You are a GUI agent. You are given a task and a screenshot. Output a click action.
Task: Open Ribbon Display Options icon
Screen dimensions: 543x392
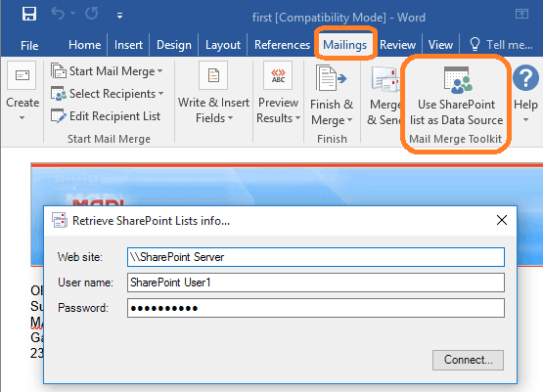[521, 15]
